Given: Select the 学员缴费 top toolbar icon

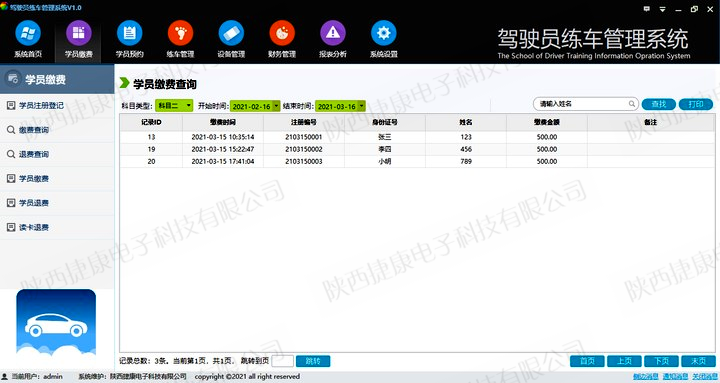Looking at the screenshot, I should (79, 33).
